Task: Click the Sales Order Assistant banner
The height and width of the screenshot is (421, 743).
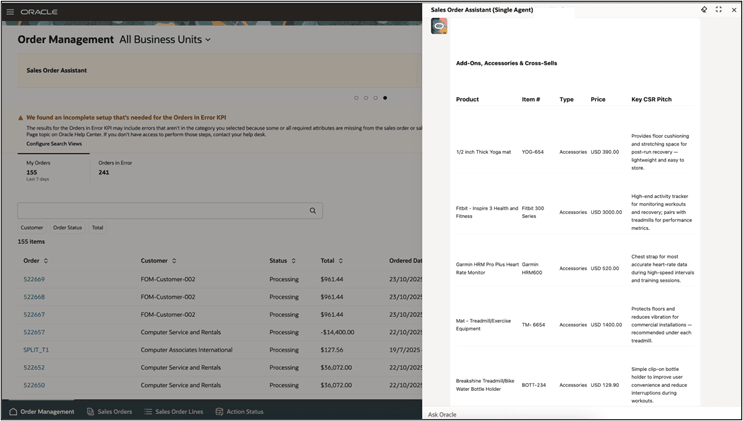Action: coord(219,70)
